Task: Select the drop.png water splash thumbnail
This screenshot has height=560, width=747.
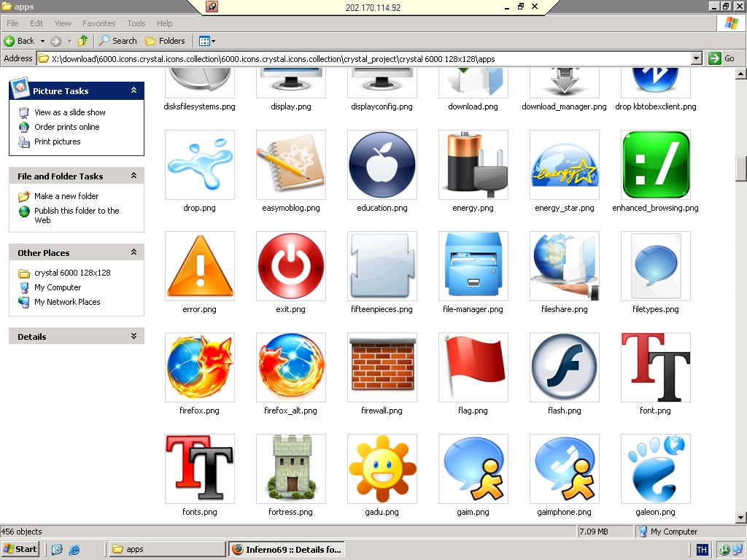Action: point(200,165)
